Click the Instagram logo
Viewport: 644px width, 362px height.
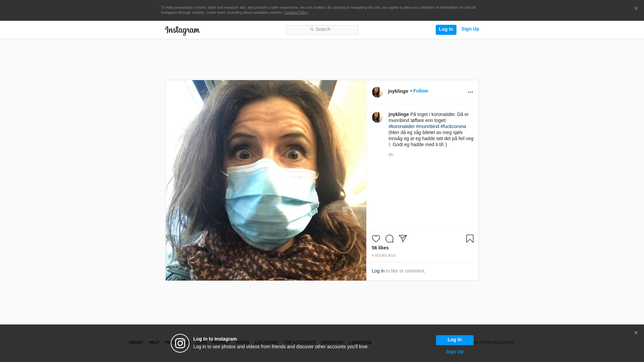click(182, 31)
